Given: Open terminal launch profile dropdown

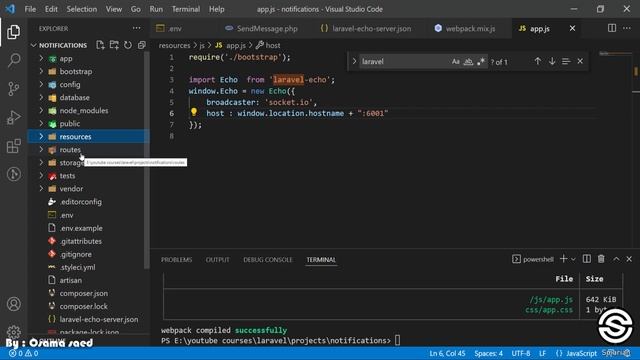Looking at the screenshot, I should pyautogui.click(x=573, y=259).
